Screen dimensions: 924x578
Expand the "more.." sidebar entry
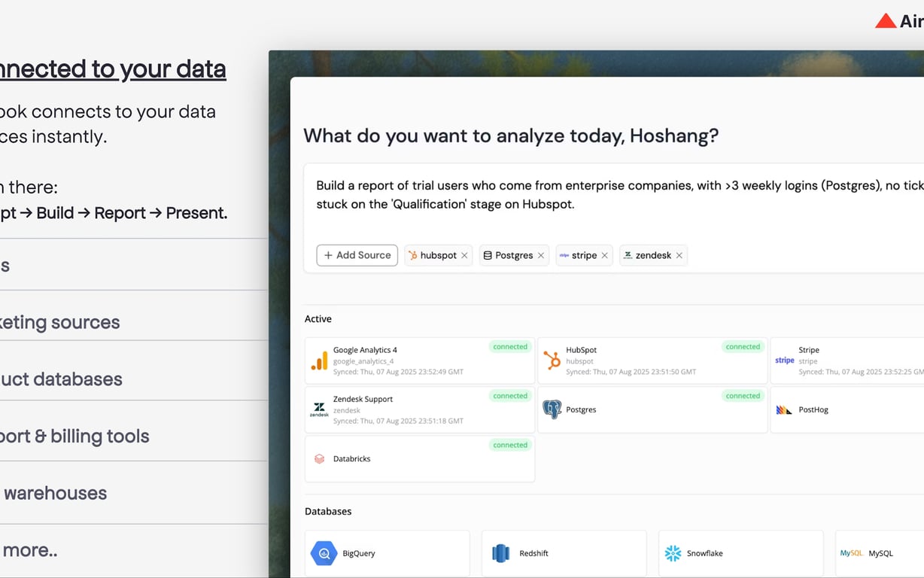(x=30, y=550)
